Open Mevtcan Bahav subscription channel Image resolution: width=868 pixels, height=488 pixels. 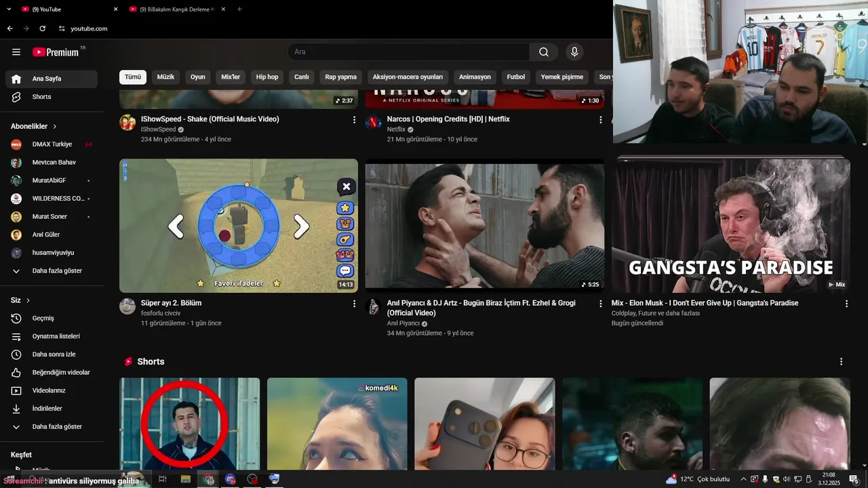(52, 163)
